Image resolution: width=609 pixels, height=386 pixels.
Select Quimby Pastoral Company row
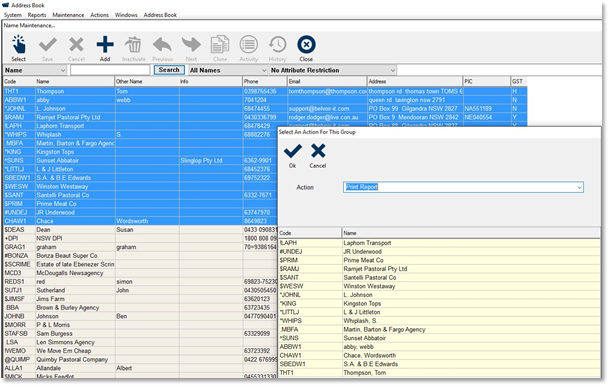(x=140, y=359)
